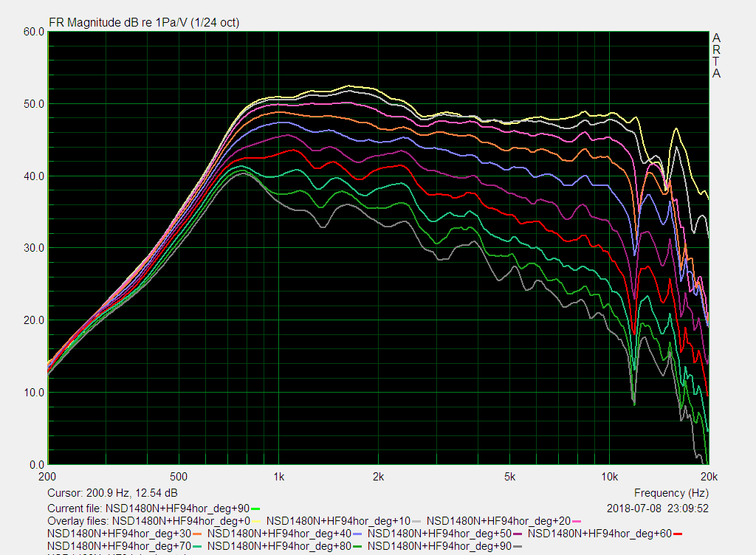Select the 20.0 y-axis label

34,320
